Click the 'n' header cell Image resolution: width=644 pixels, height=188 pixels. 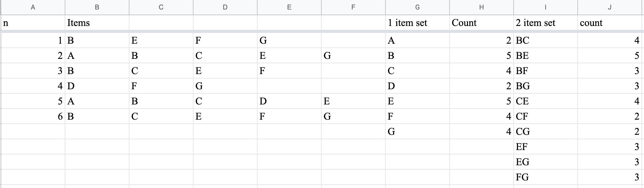(33, 23)
